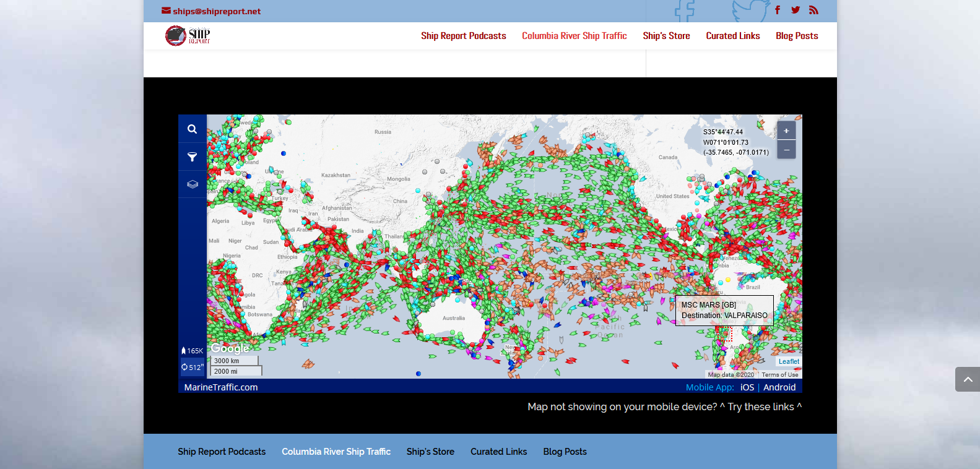
Task: Open the iOS mobile app link
Action: point(747,387)
